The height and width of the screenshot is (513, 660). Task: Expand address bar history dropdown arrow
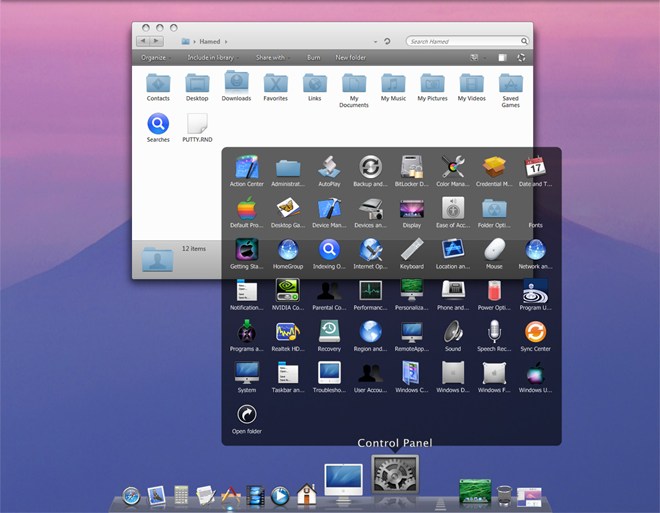pos(375,42)
